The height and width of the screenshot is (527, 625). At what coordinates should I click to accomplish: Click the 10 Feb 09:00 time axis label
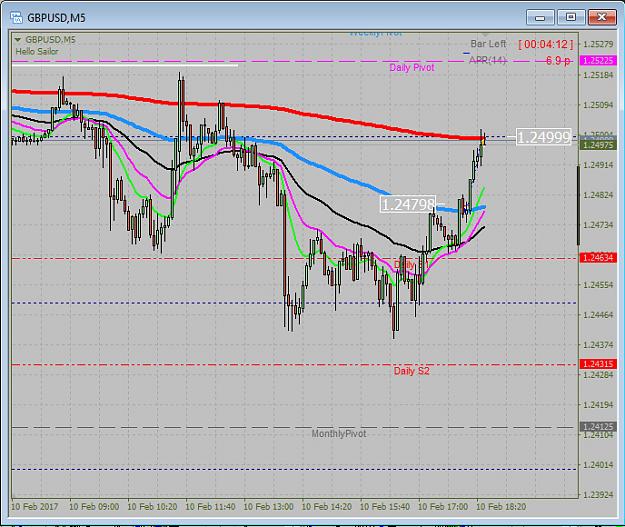pyautogui.click(x=94, y=507)
